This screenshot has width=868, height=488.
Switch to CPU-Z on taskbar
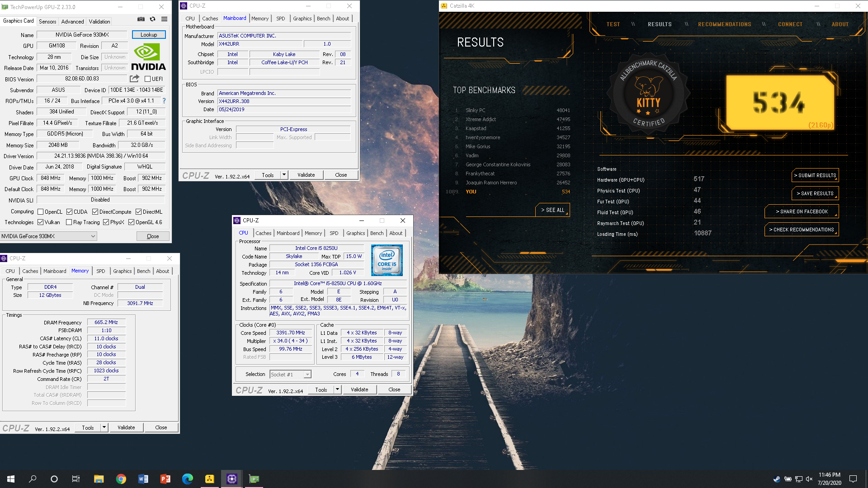pos(232,479)
